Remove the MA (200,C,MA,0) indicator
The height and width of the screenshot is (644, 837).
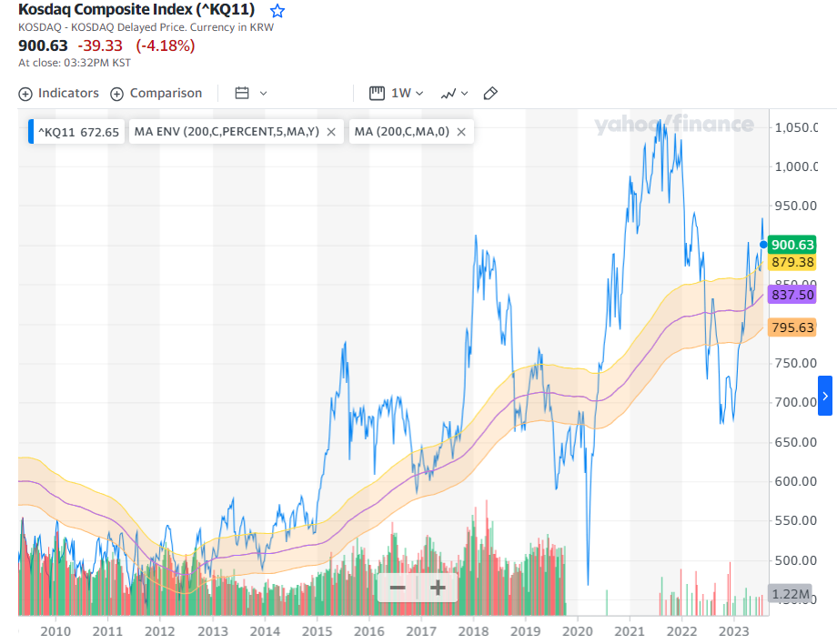coord(461,132)
